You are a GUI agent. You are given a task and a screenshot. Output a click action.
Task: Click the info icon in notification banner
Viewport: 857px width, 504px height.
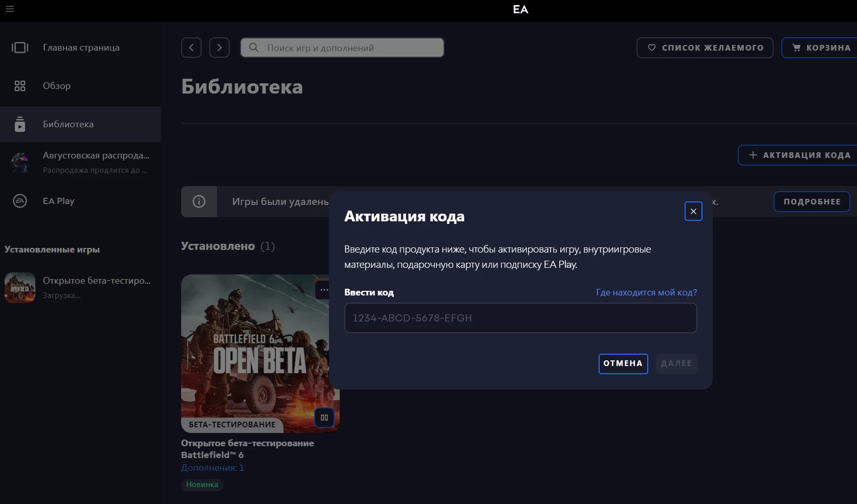(x=199, y=201)
